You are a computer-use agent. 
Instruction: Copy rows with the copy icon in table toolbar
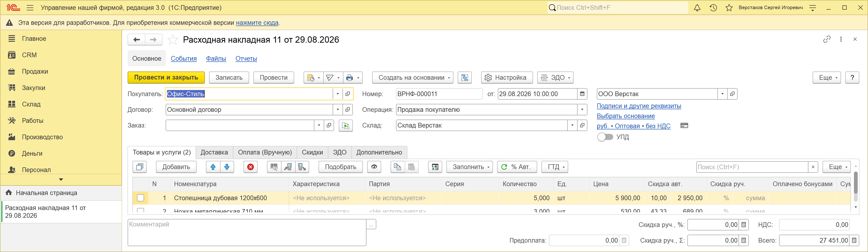(397, 167)
